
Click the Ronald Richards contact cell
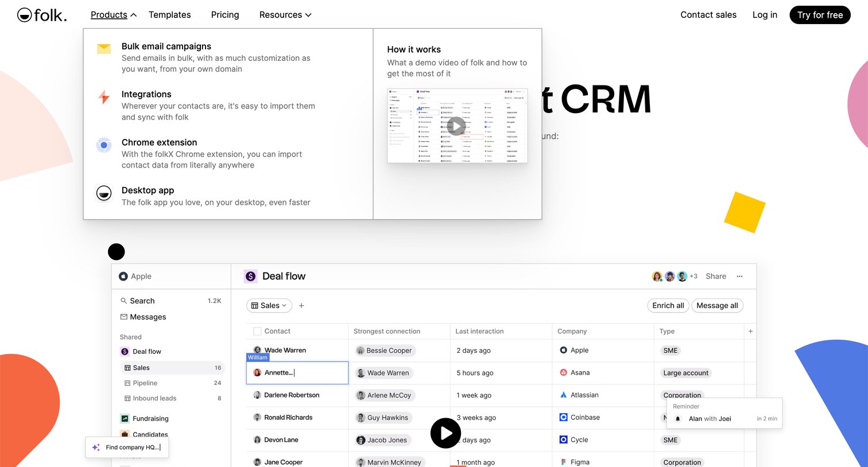point(297,418)
